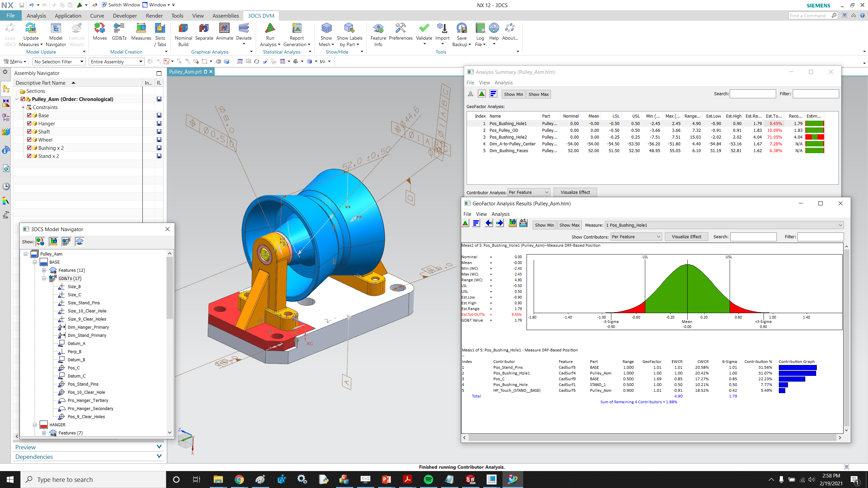Uncheck the Hanger component

pos(29,123)
